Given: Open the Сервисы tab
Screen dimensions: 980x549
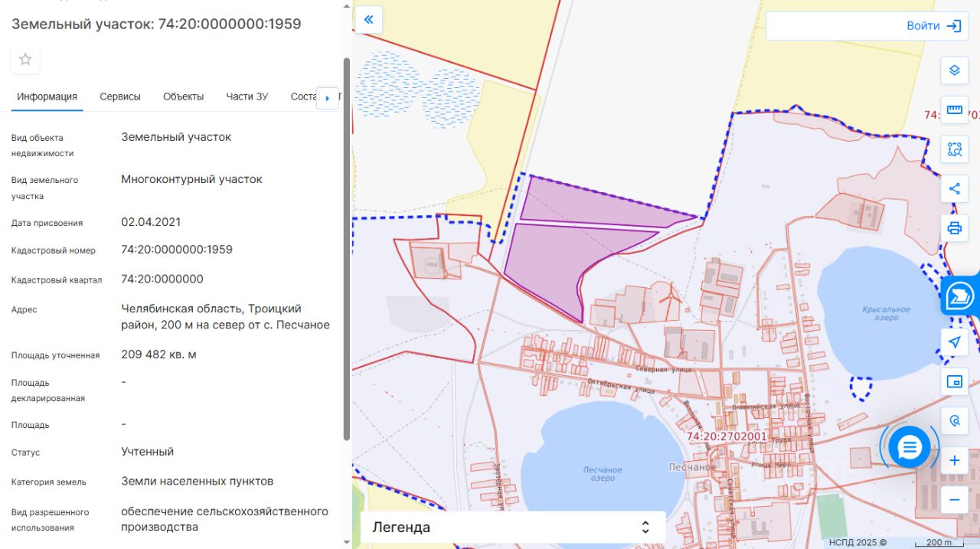Looking at the screenshot, I should click(x=120, y=96).
